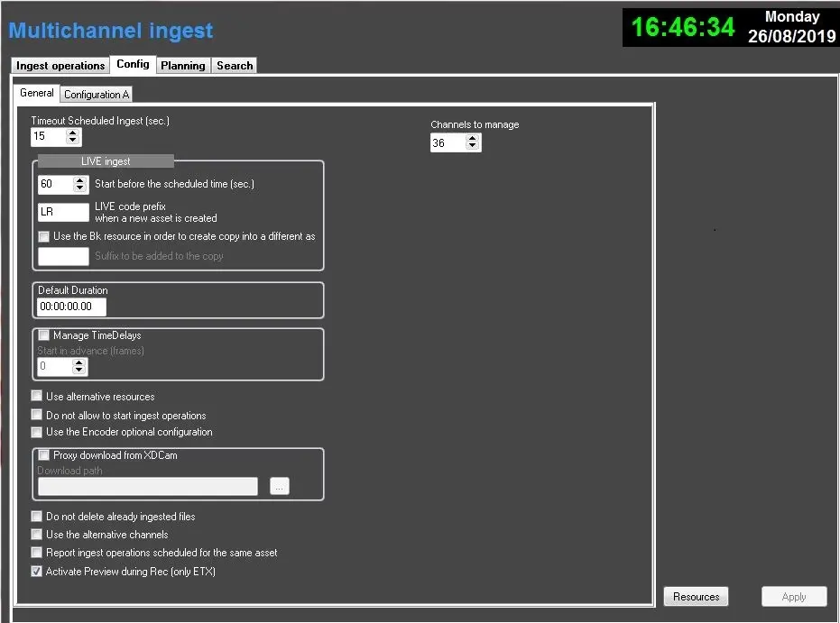Toggle Proxy download from XDCam checkbox
This screenshot has height=623, width=840.
coord(44,456)
